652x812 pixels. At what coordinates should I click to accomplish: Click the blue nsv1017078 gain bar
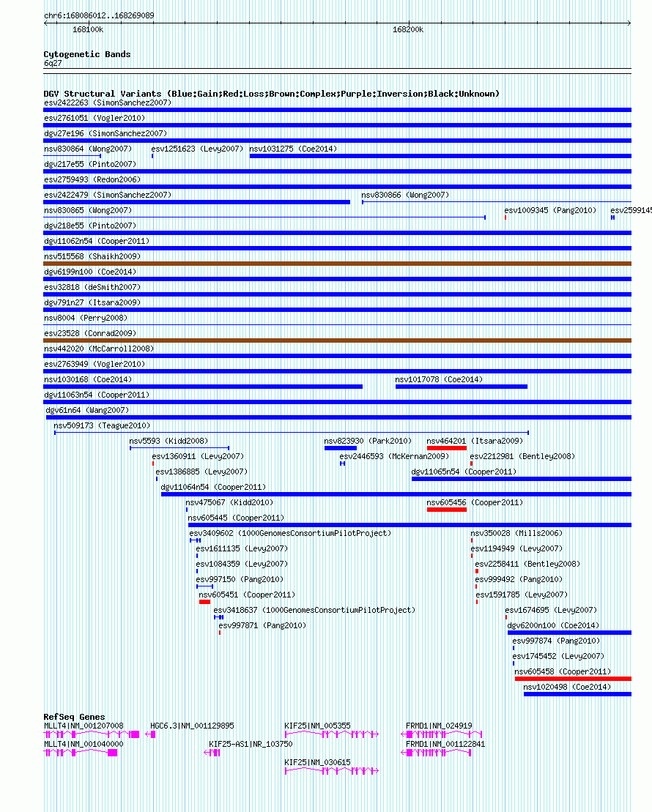click(x=462, y=387)
